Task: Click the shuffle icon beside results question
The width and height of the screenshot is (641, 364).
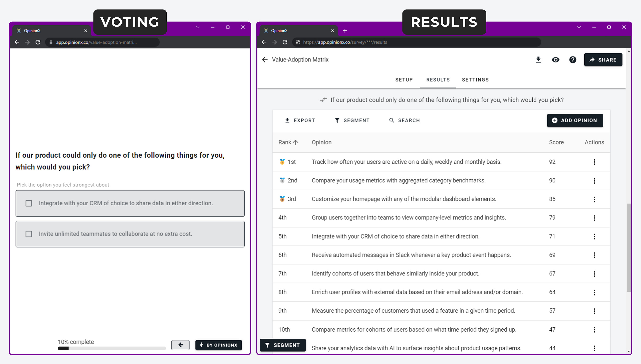Action: (323, 100)
